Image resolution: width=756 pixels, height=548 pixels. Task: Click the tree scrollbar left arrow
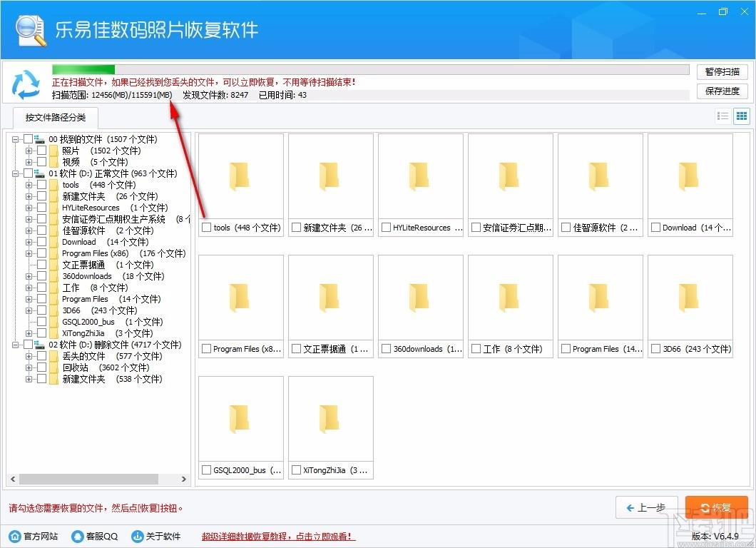click(x=13, y=479)
